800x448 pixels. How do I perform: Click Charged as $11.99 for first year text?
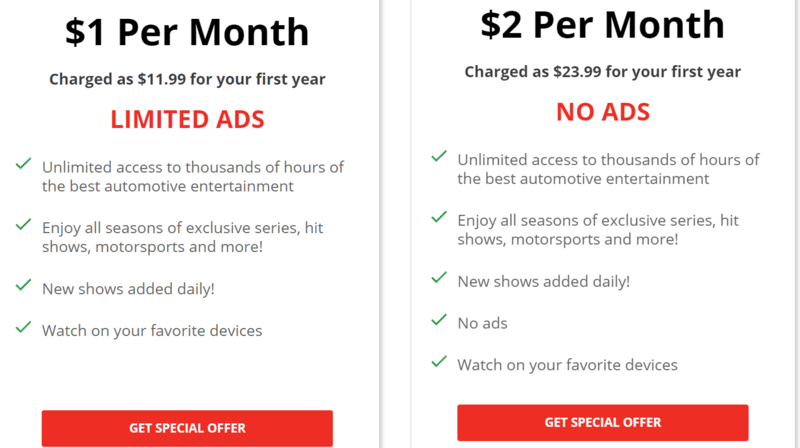[187, 79]
